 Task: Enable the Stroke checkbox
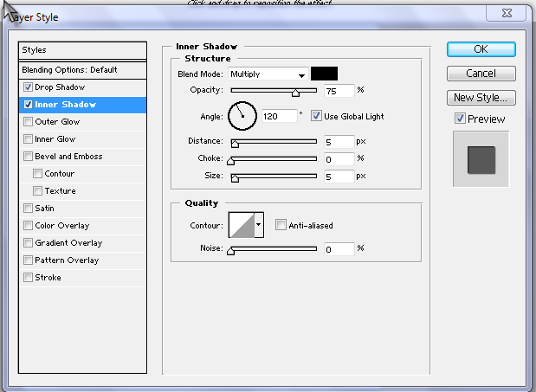coord(28,277)
